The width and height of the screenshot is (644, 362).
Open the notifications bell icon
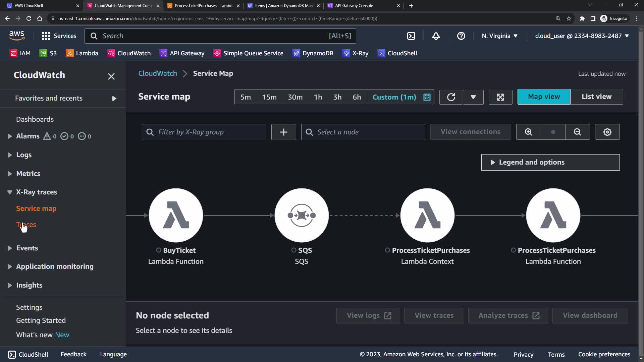pyautogui.click(x=436, y=36)
